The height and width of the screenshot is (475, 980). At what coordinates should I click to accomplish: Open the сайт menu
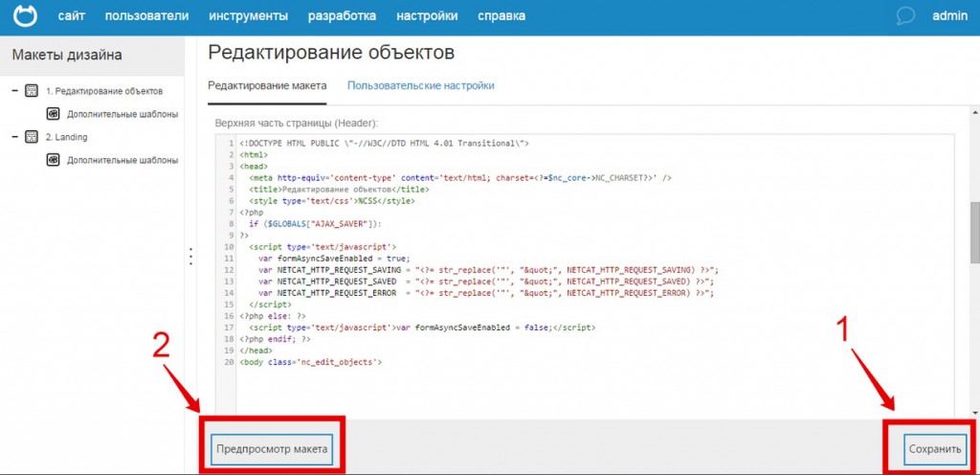click(71, 16)
